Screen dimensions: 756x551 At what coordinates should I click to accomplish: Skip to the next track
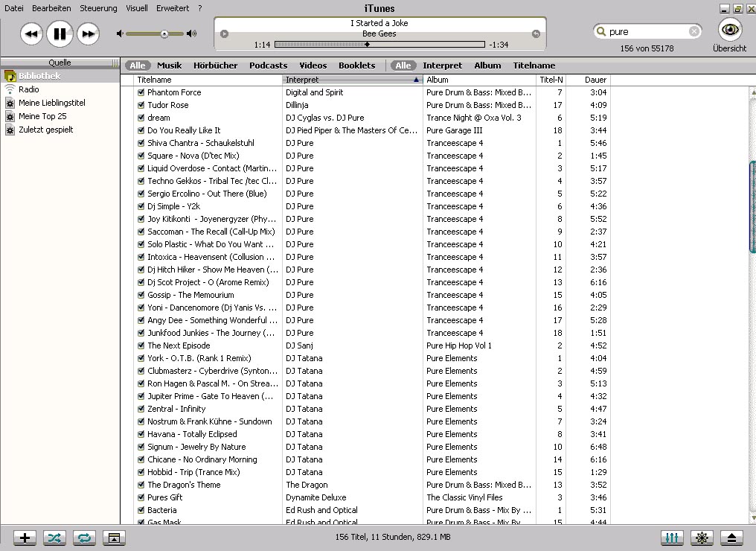tap(88, 34)
